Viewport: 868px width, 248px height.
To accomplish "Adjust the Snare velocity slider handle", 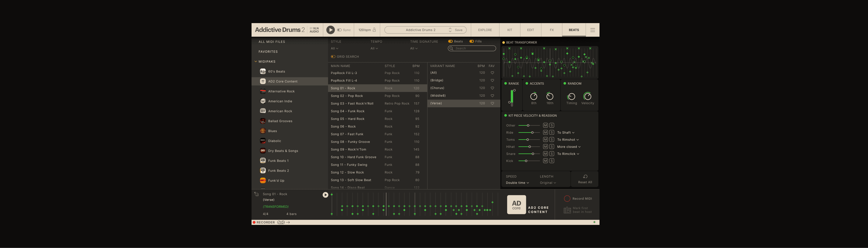I will tap(533, 154).
